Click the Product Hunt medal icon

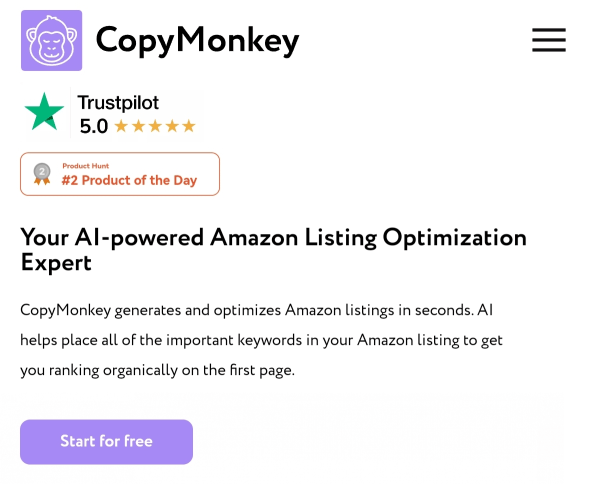pos(42,174)
